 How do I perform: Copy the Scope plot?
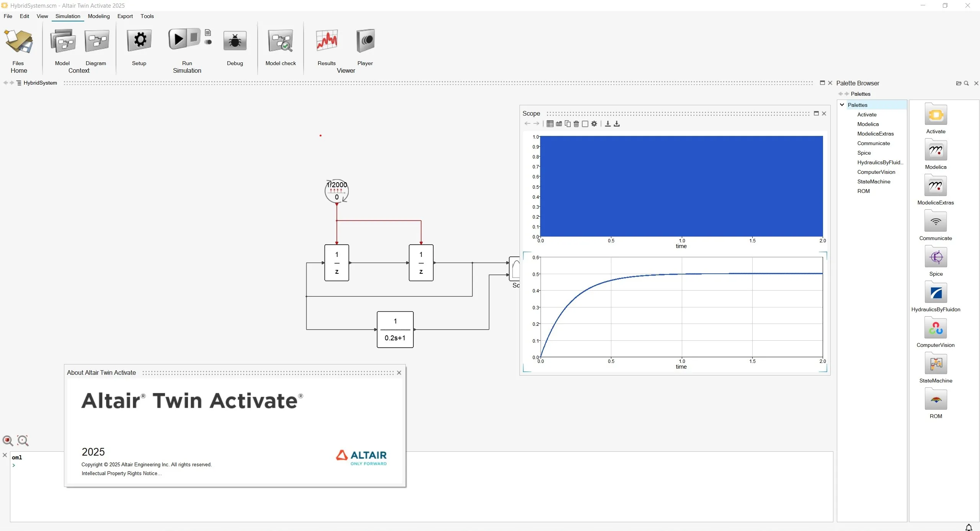[568, 124]
